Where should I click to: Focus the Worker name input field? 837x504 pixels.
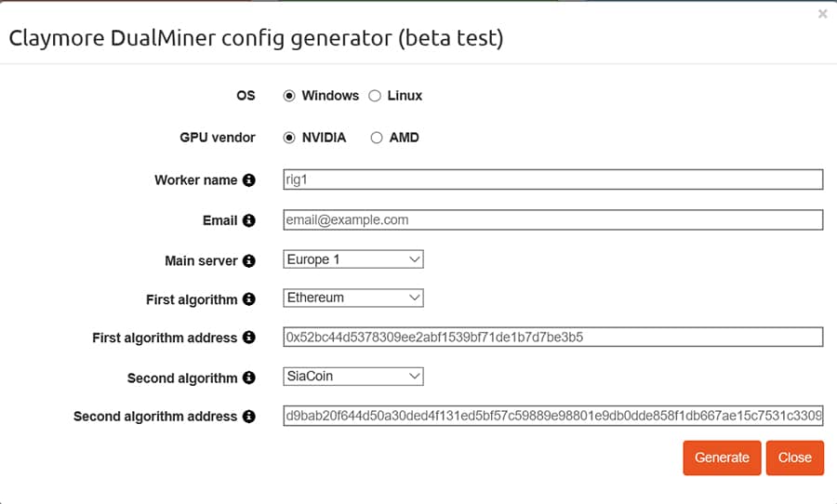553,179
